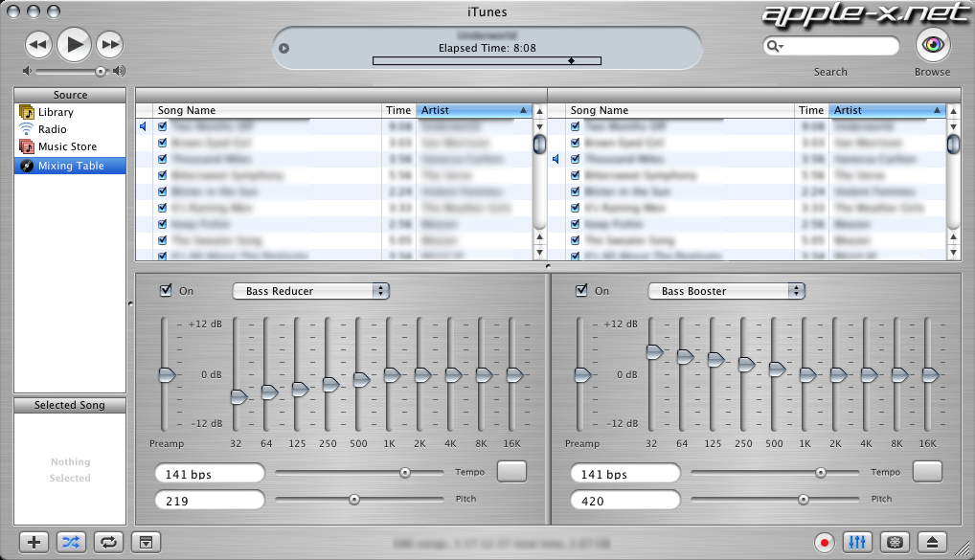The width and height of the screenshot is (975, 560).
Task: Click the Mixing Table turntable icon
Action: [27, 166]
